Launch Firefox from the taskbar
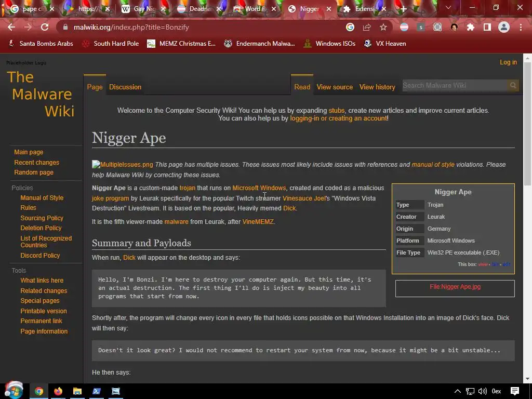 pos(58,391)
